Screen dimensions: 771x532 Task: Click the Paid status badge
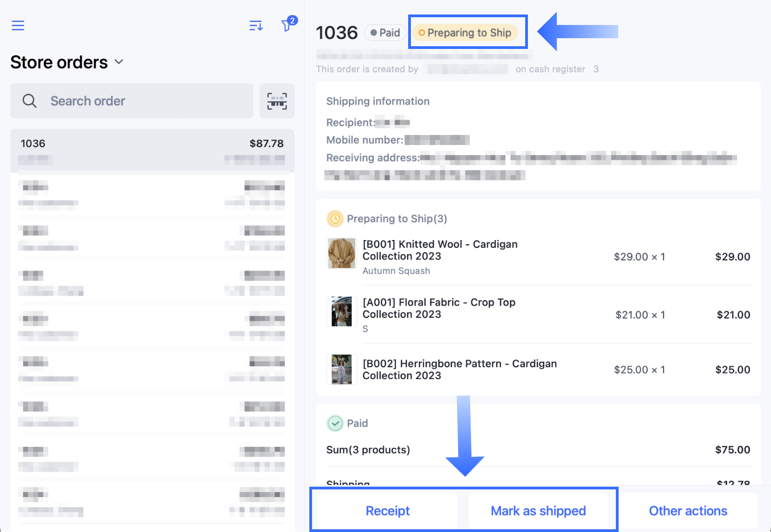[x=385, y=33]
